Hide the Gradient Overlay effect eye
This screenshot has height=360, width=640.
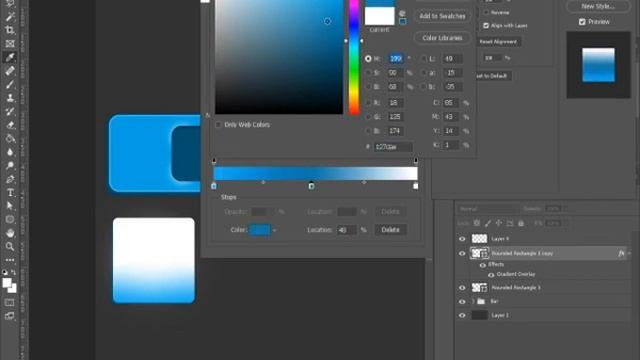point(491,275)
